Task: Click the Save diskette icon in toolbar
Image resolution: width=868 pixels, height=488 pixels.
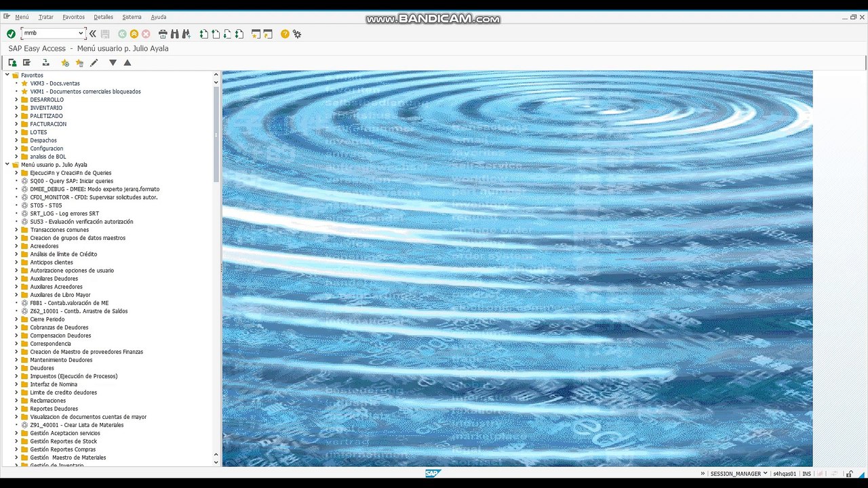Action: [x=105, y=34]
